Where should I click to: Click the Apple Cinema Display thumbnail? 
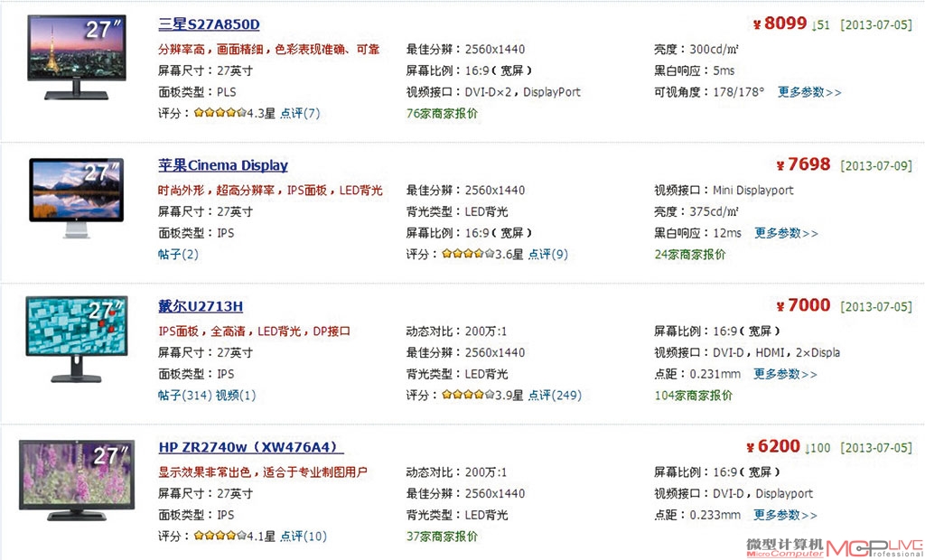(x=77, y=199)
